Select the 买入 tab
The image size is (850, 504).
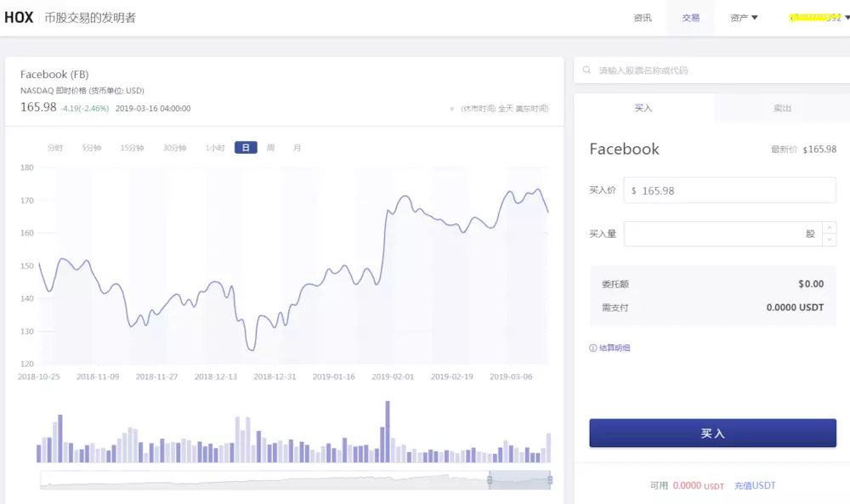643,109
